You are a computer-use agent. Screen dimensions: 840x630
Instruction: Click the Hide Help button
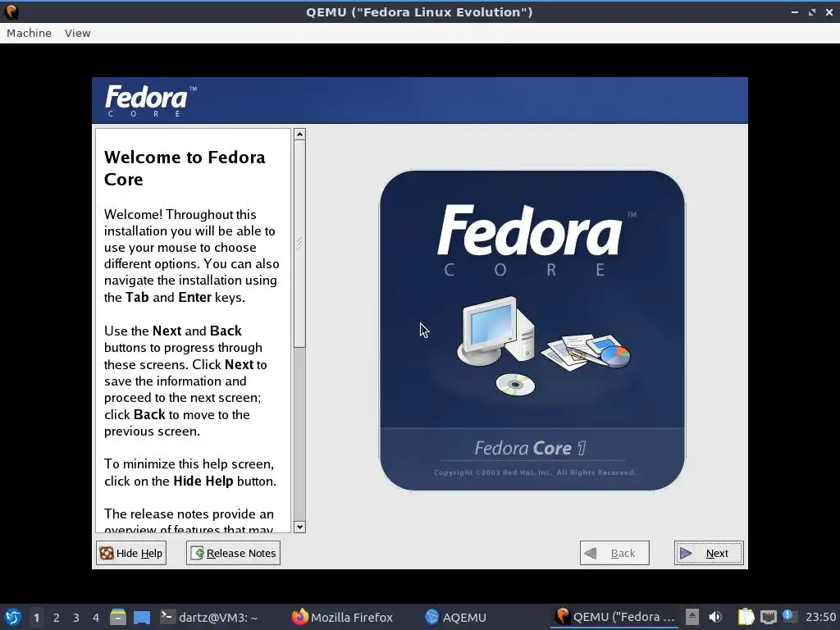[x=131, y=553]
